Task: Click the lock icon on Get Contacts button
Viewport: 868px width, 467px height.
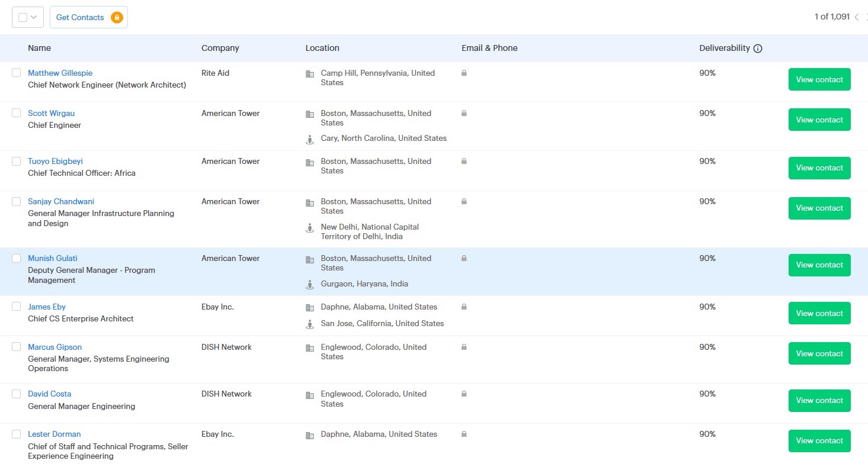Action: (x=117, y=17)
